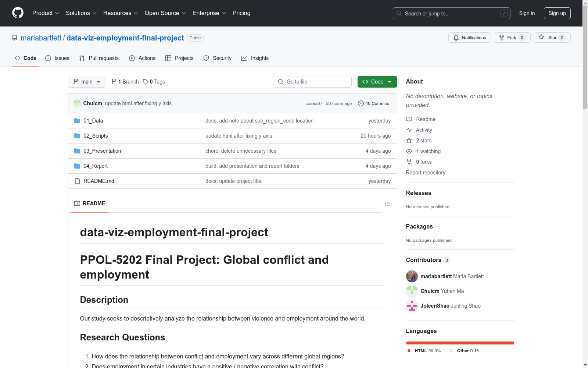Open the Pricing page
This screenshot has width=588, height=368.
point(241,13)
